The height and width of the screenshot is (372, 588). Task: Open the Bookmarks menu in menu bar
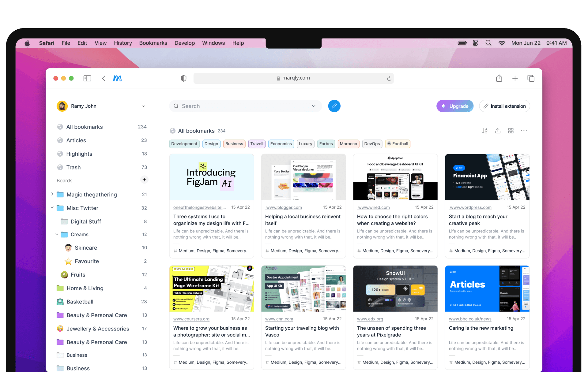click(x=153, y=43)
